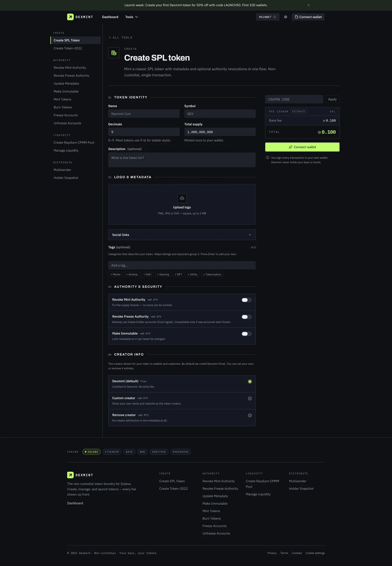Apply the coupon code
The image size is (392, 566).
point(332,99)
